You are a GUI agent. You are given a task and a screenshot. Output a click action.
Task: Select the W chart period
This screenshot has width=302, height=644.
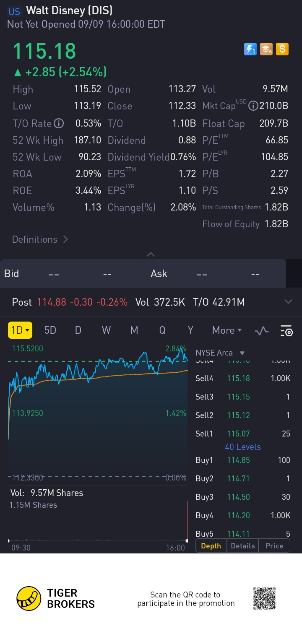point(106,330)
